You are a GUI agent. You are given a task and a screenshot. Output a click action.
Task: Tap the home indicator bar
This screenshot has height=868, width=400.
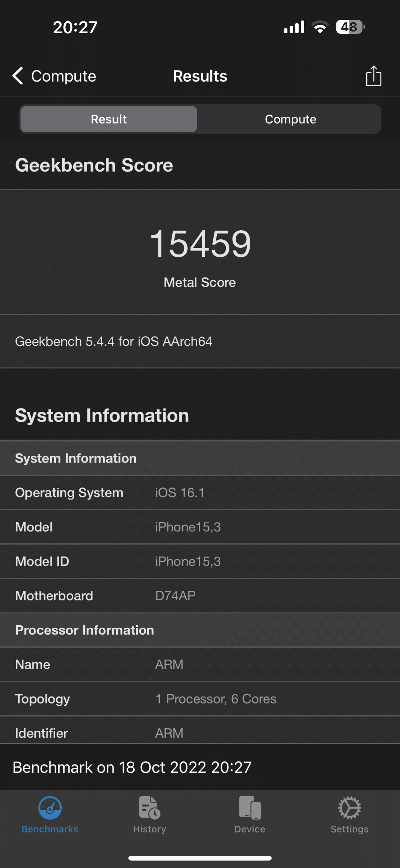[200, 858]
